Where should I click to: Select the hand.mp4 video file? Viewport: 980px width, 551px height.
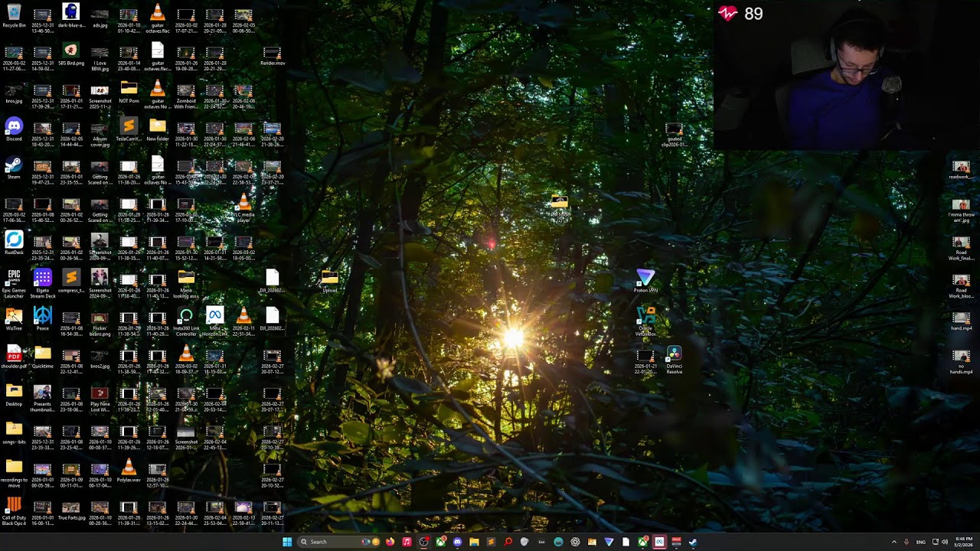pyautogui.click(x=961, y=320)
